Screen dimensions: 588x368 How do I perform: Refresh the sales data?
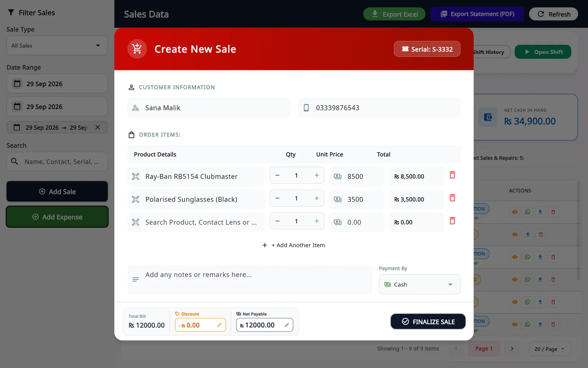pos(553,14)
